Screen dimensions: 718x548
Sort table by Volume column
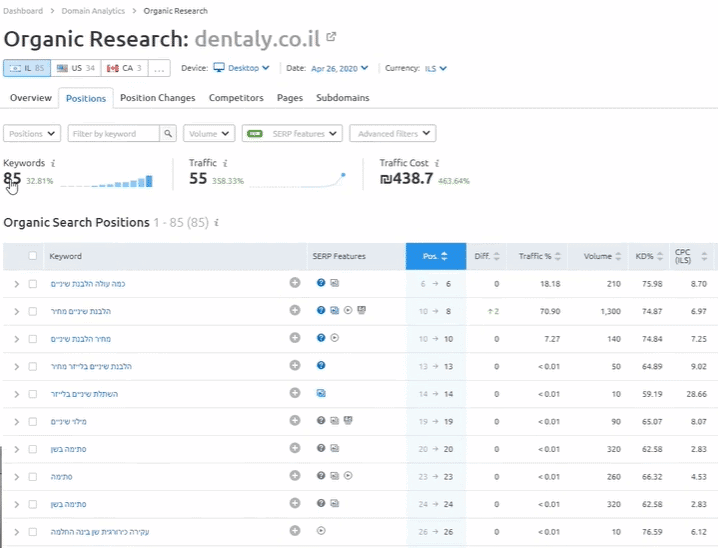tap(602, 256)
